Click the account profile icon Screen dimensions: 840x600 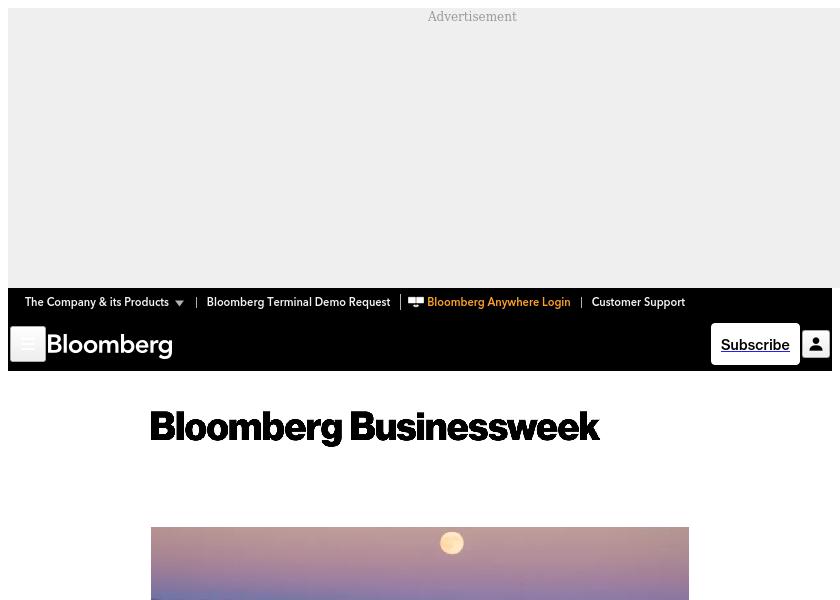point(816,344)
